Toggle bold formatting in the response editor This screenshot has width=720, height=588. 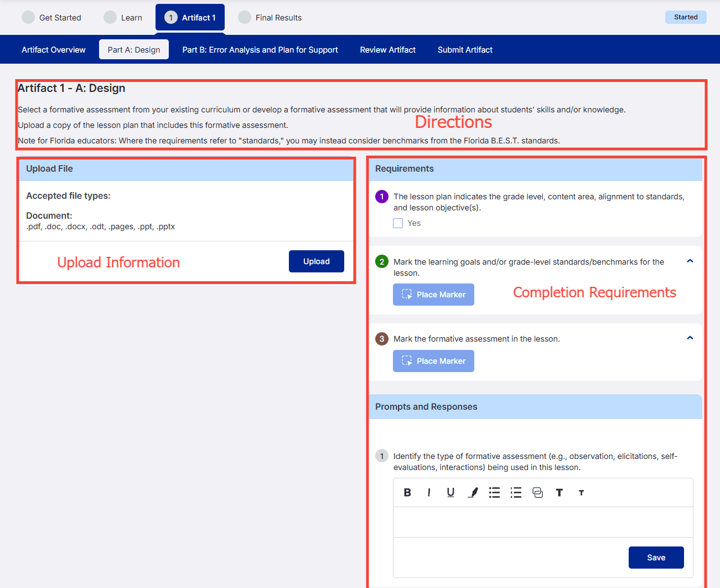coord(407,492)
